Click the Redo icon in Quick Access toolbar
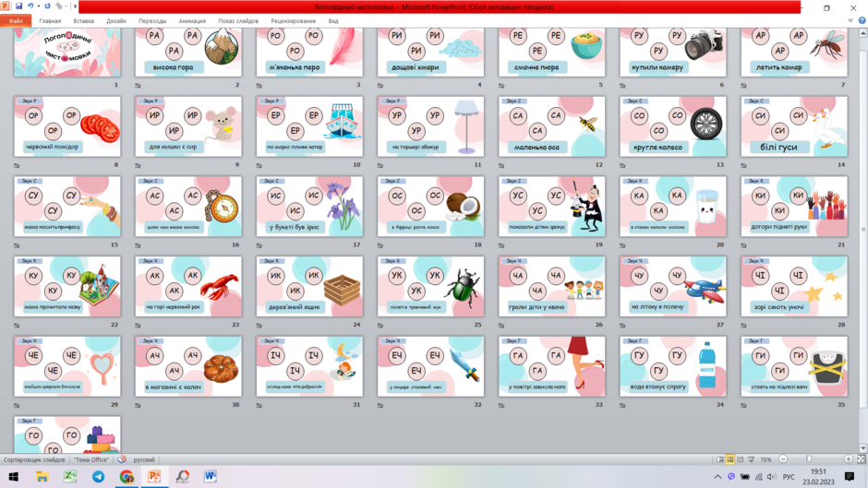This screenshot has width=868, height=488. [48, 6]
